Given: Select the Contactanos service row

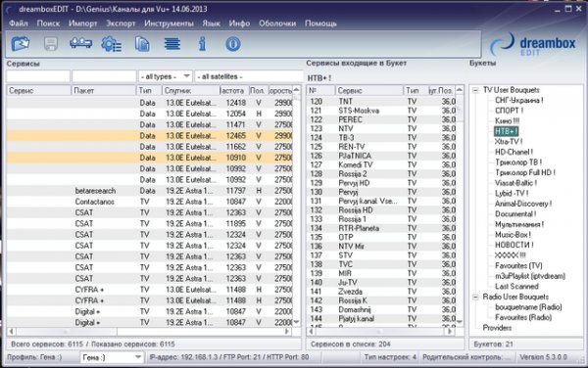Looking at the screenshot, I should pos(149,202).
